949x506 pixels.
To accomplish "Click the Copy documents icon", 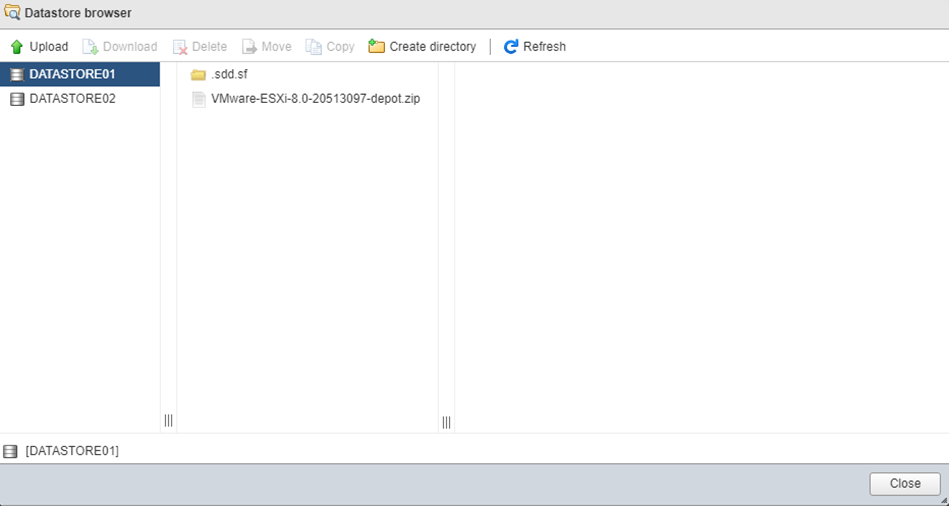I will 314,47.
